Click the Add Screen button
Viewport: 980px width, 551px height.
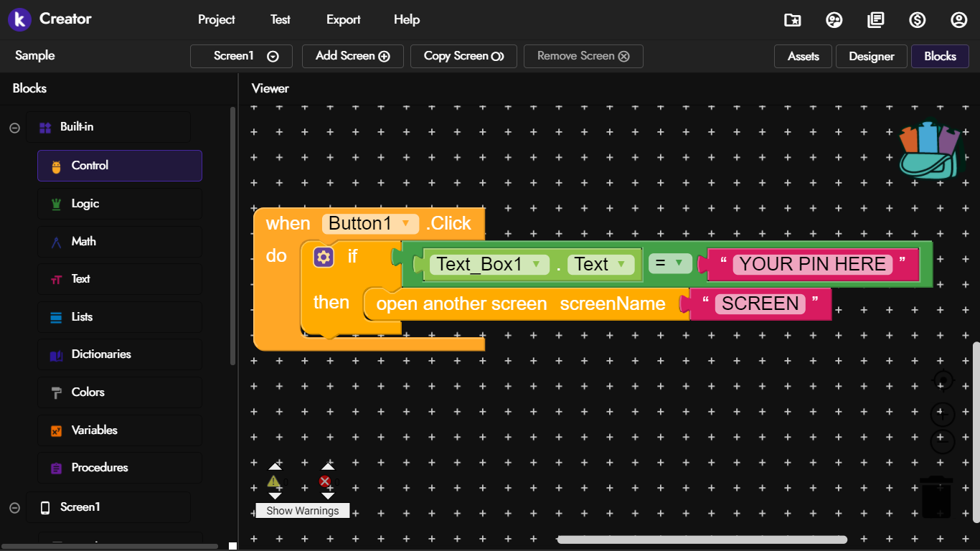(x=353, y=56)
